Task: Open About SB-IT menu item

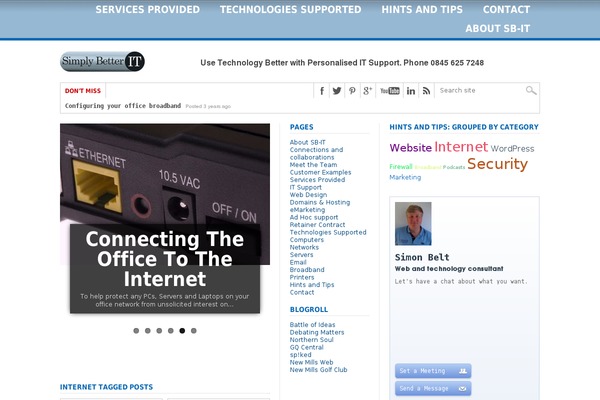Action: (498, 29)
